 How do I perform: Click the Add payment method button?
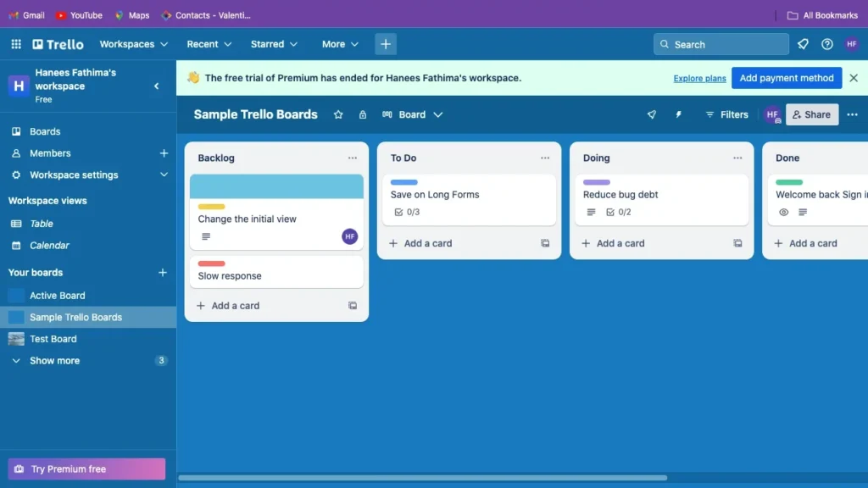[786, 77]
